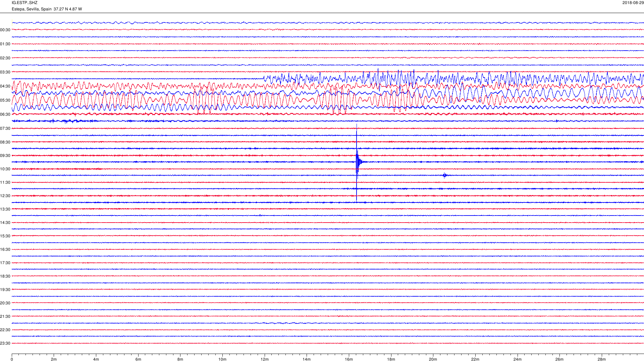Click the 07:30 time label
Viewport: 644px width, 362px height.
click(x=5, y=128)
